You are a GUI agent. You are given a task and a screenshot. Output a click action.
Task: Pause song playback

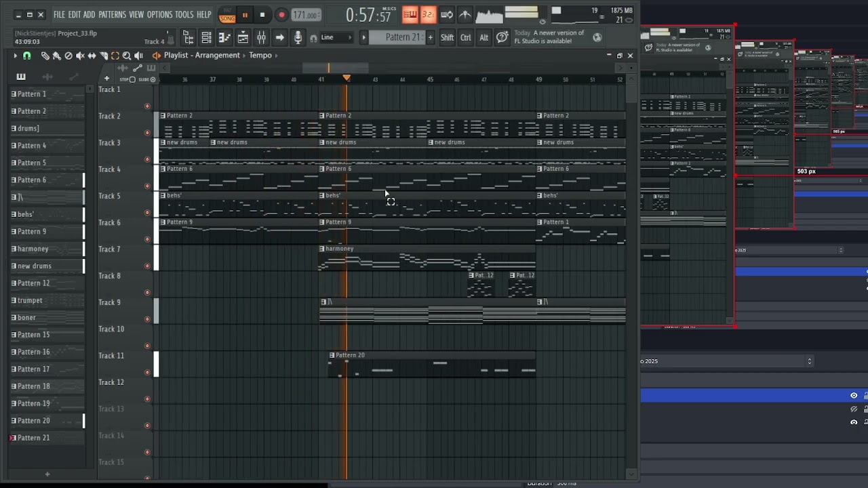[x=245, y=15]
